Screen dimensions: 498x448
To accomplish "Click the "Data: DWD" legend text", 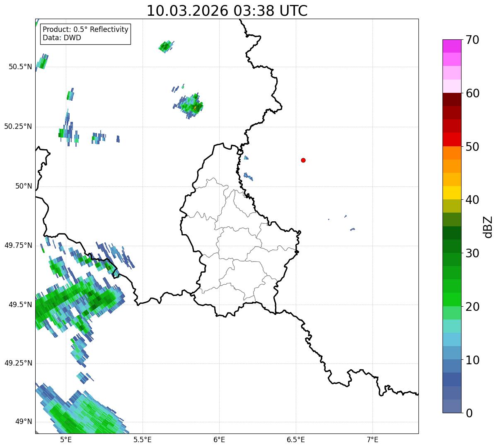I will tap(62, 38).
